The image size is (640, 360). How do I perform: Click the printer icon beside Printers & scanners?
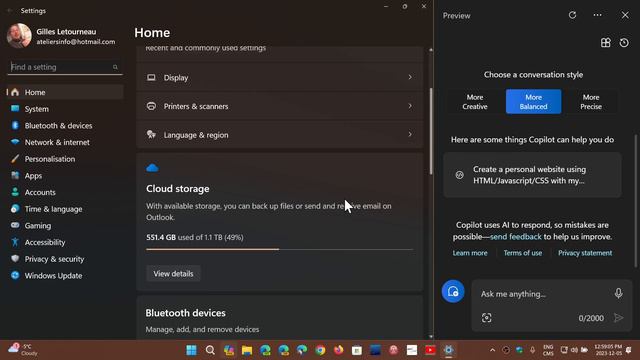tap(151, 106)
